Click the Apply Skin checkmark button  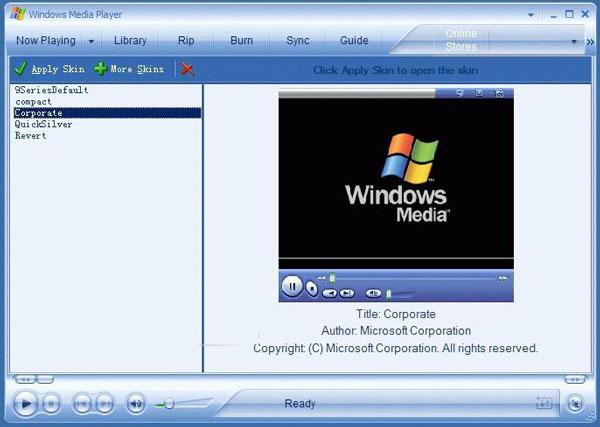[49, 69]
